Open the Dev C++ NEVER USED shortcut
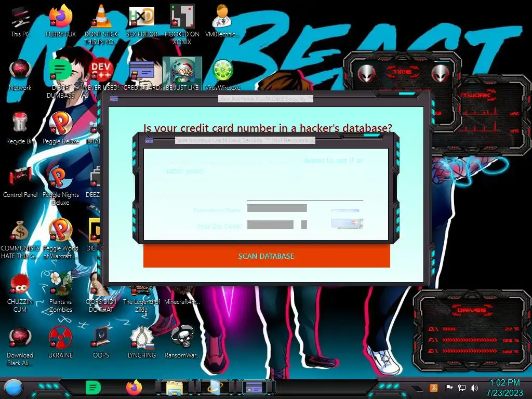The width and height of the screenshot is (532, 399). tap(101, 75)
